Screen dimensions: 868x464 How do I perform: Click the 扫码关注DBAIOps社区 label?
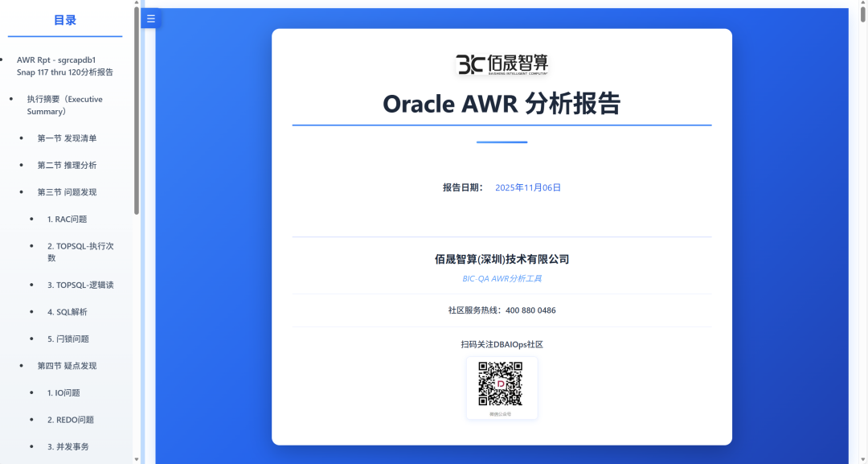[x=502, y=344]
